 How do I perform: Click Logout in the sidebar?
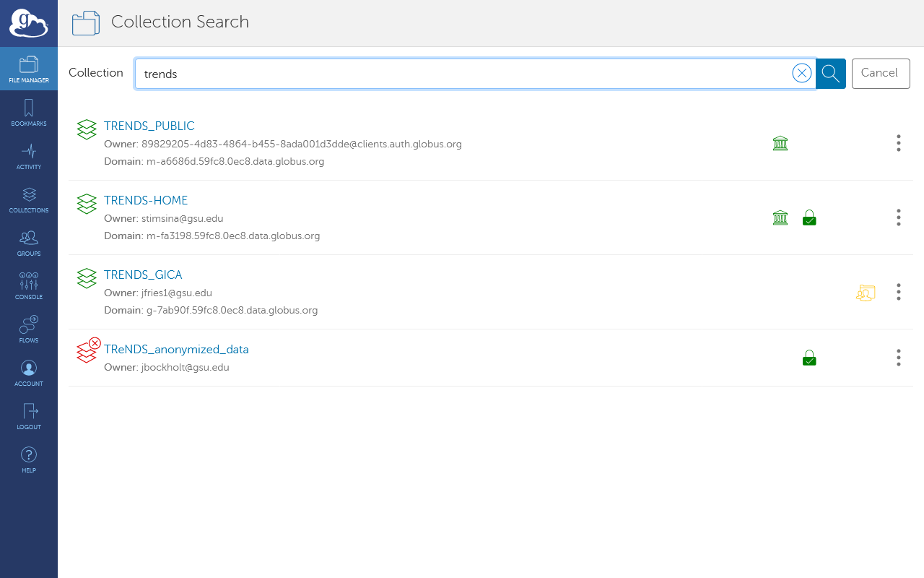tap(29, 416)
